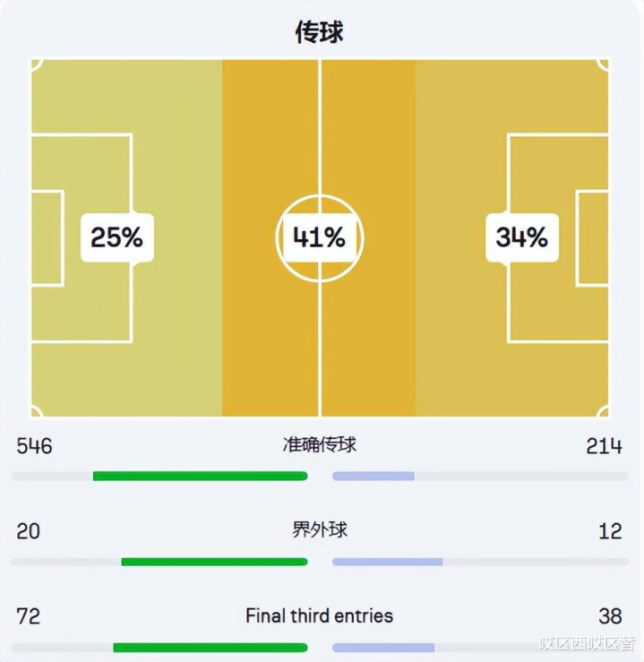Click the 准确传球 stat label

click(320, 445)
